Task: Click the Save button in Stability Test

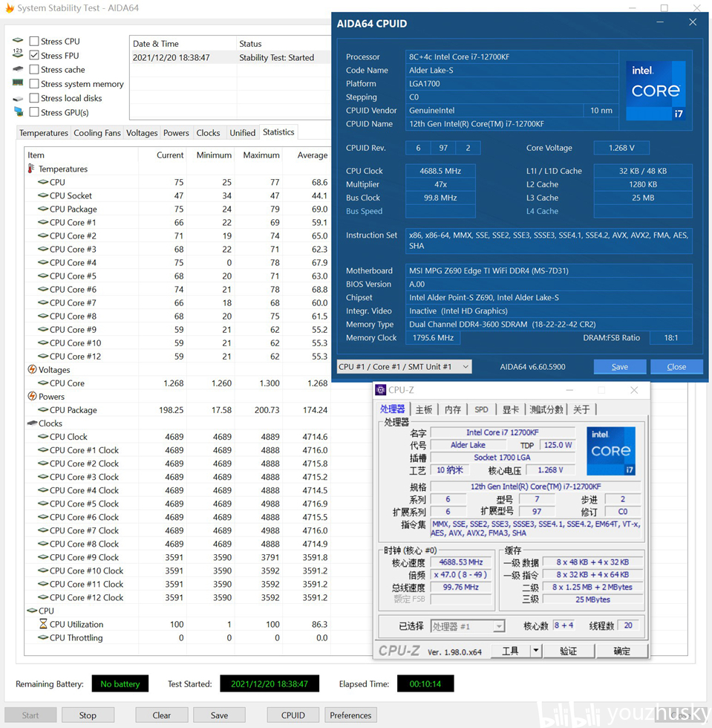Action: (x=219, y=715)
